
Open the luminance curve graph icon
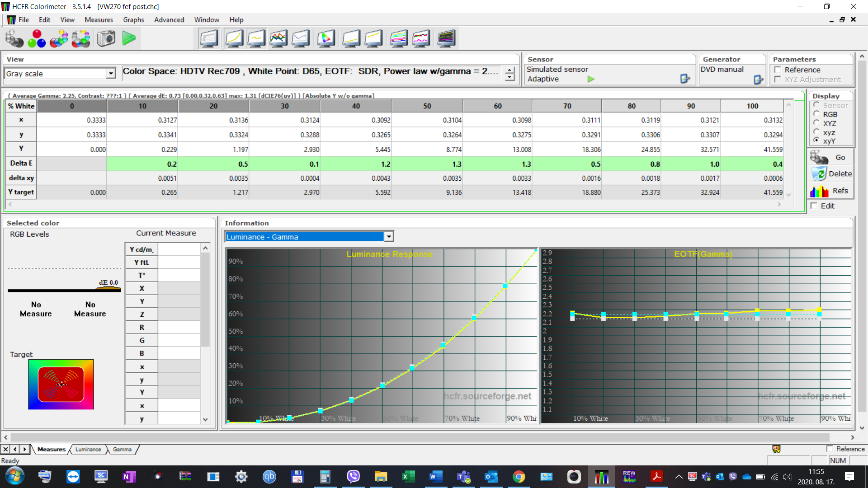coord(234,38)
